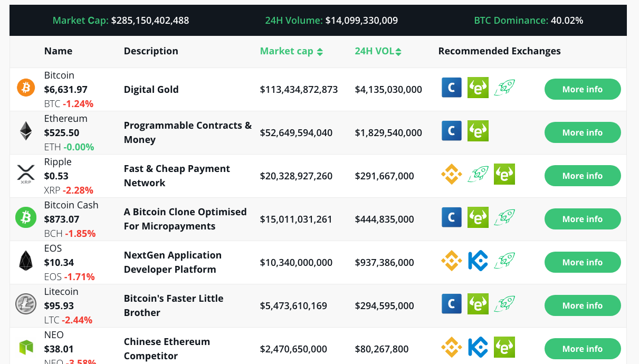Screen dimensions: 639x364
Task: Click the BTC Dominance stat in top bar
Action: [528, 20]
